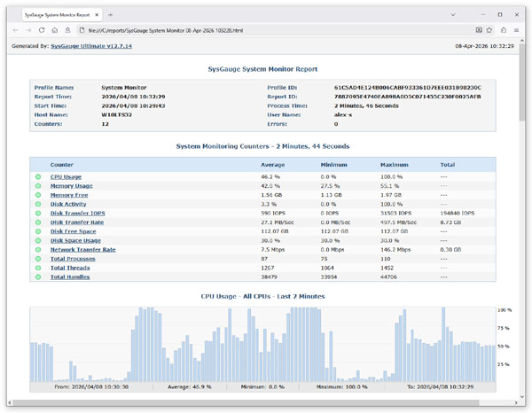Viewport: 532px width, 413px height.
Task: Maximize the browser window
Action: (500, 14)
